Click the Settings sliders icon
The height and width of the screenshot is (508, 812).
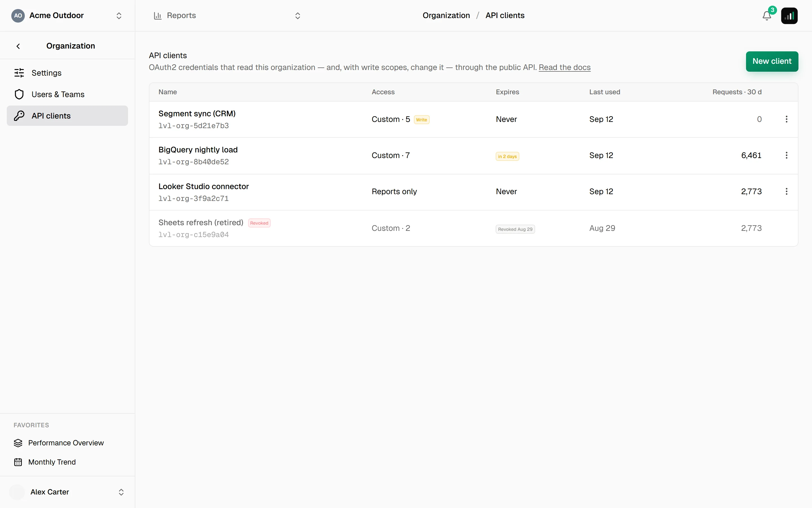coord(19,73)
